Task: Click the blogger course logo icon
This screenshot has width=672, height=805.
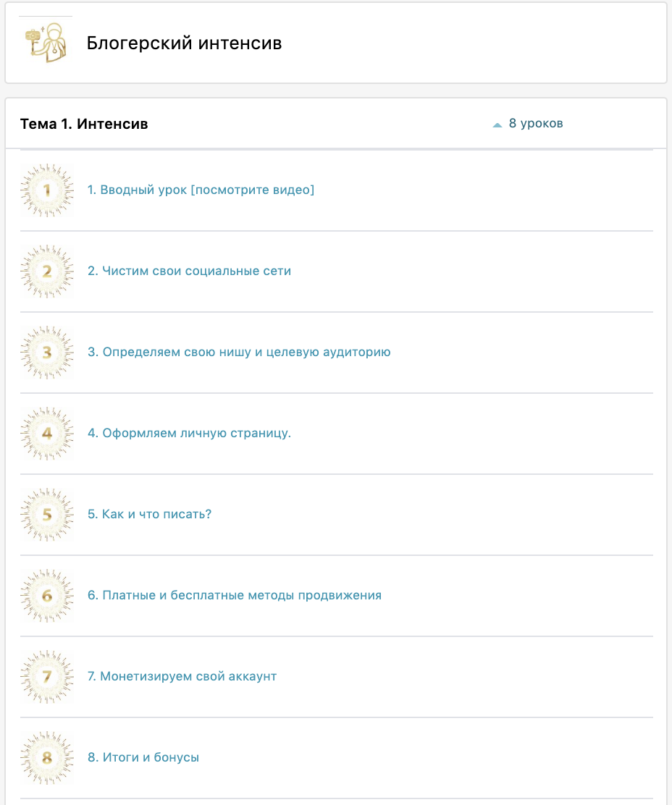Action: pyautogui.click(x=45, y=43)
